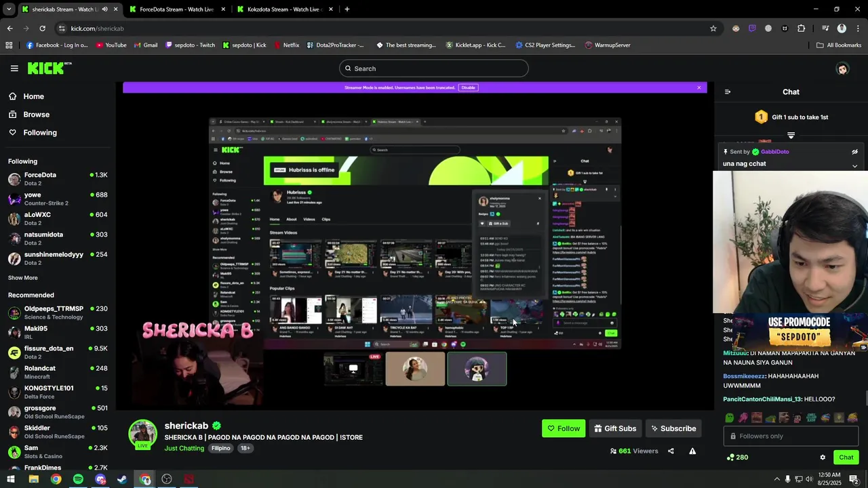This screenshot has height=488, width=868.
Task: Show hidden system tray icons
Action: tap(776, 479)
